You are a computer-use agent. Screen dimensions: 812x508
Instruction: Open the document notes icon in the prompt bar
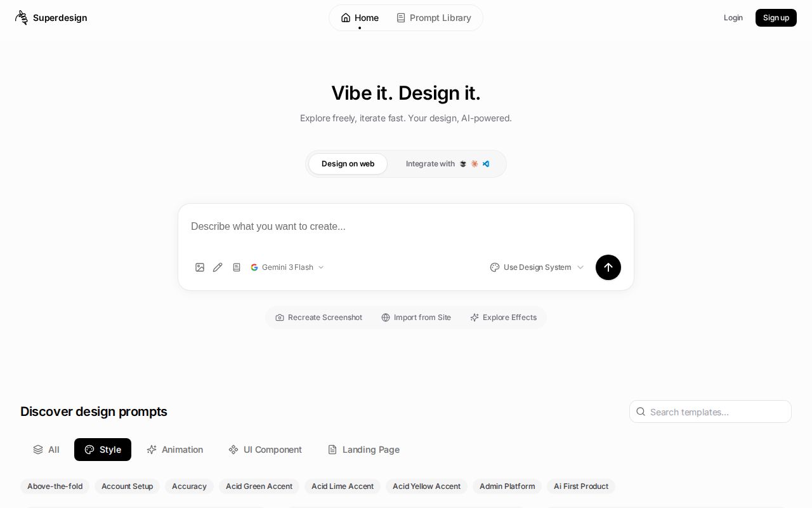click(x=237, y=267)
